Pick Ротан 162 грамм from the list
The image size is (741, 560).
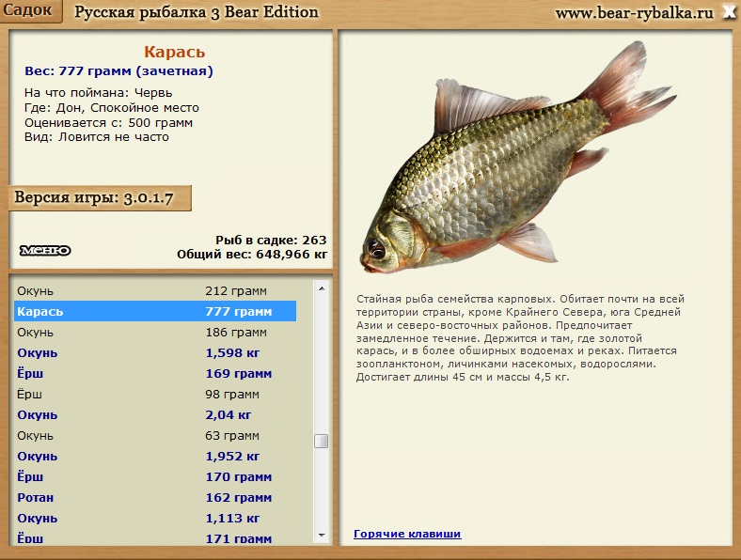click(x=155, y=498)
